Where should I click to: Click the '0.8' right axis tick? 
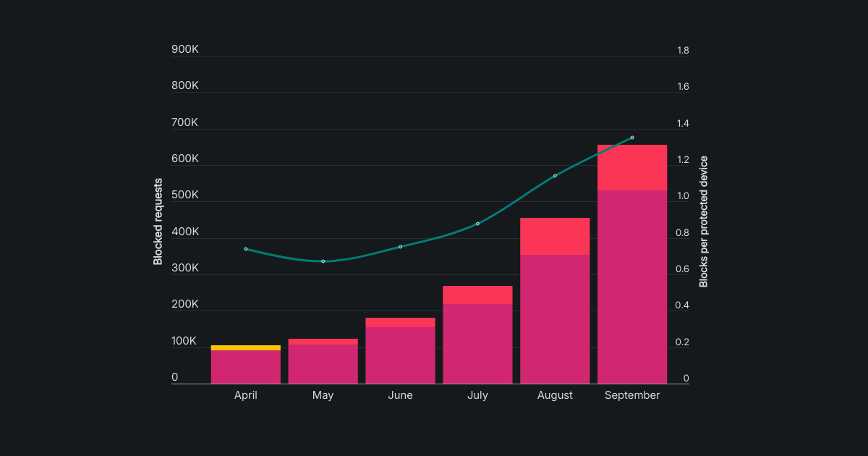683,233
